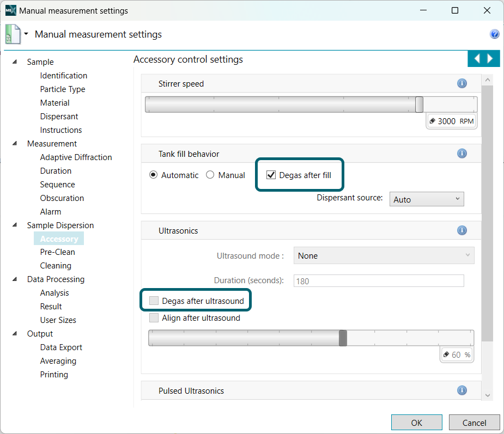
Task: Click the stirrer speed 3000 RPM field
Action: pos(451,121)
